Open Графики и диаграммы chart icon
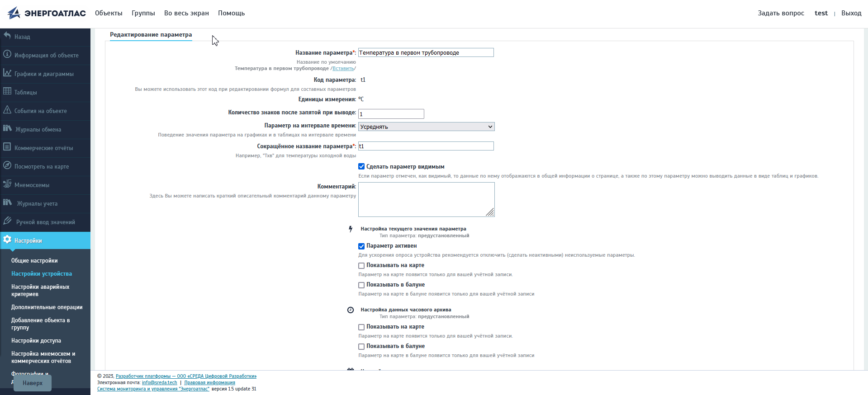This screenshot has height=395, width=868. (7, 73)
